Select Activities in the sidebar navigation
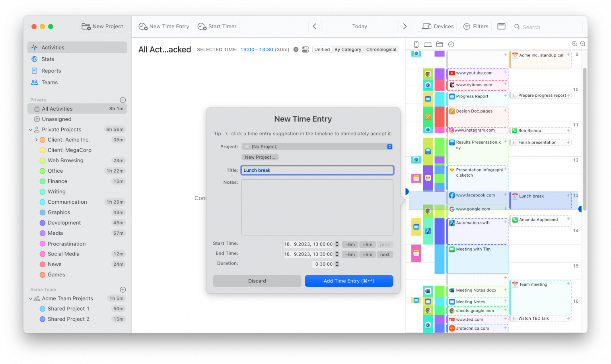 click(53, 47)
